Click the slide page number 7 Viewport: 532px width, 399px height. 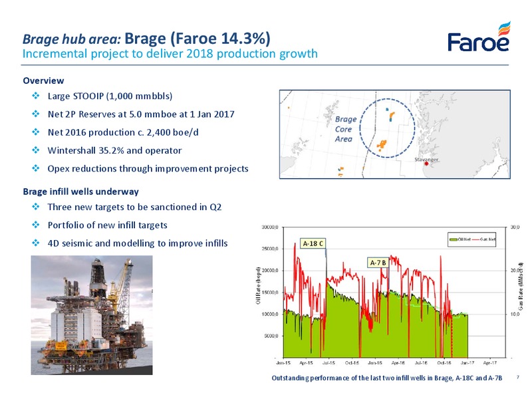coord(518,377)
